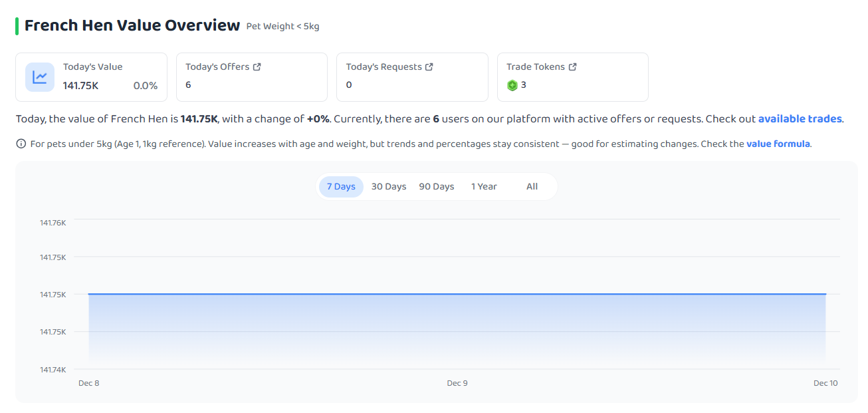Click the Trade Tokens count 3
The height and width of the screenshot is (413, 868).
(x=524, y=85)
